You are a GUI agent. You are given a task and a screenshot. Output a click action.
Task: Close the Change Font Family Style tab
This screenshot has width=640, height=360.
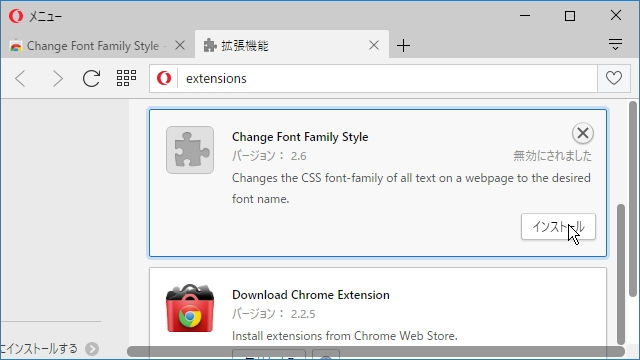180,45
